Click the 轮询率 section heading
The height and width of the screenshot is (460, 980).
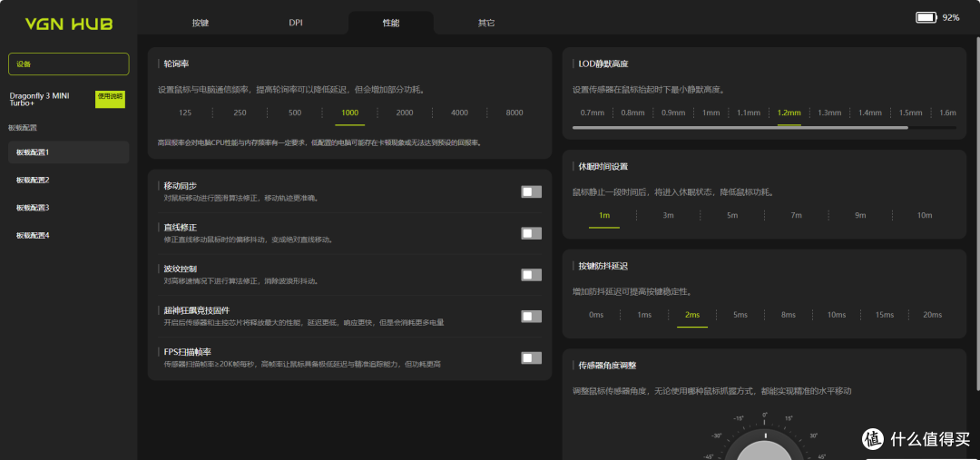[x=176, y=64]
